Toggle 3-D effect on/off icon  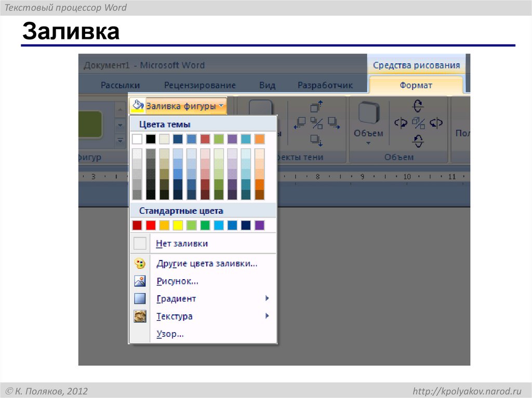coord(418,123)
